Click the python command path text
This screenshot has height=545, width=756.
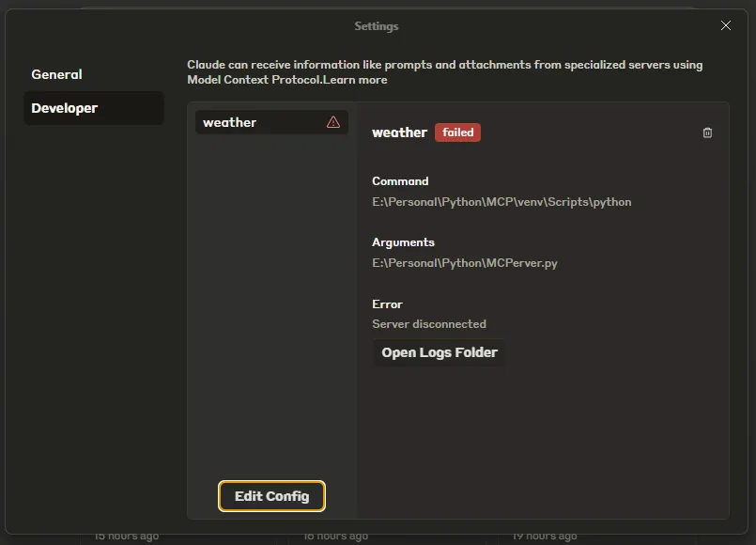[501, 202]
